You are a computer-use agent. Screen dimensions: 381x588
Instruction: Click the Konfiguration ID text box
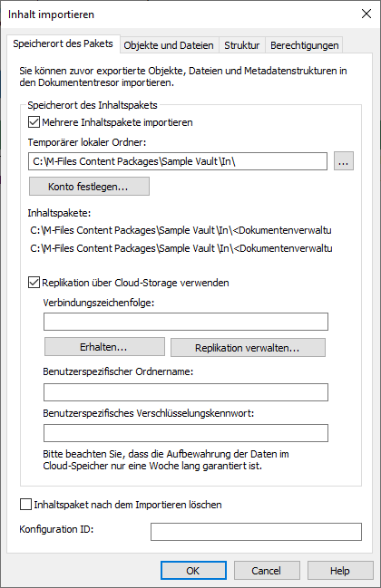tap(256, 532)
